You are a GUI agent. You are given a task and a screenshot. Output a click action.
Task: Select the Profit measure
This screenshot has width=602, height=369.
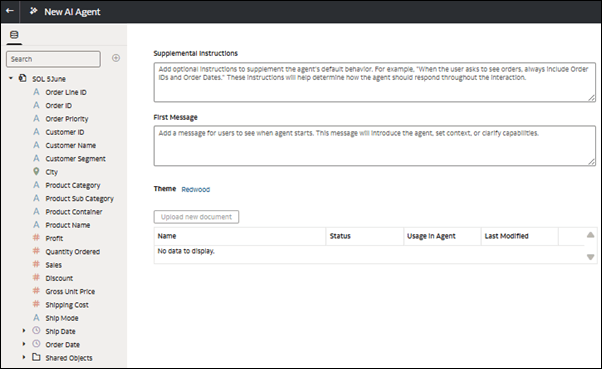(x=54, y=238)
